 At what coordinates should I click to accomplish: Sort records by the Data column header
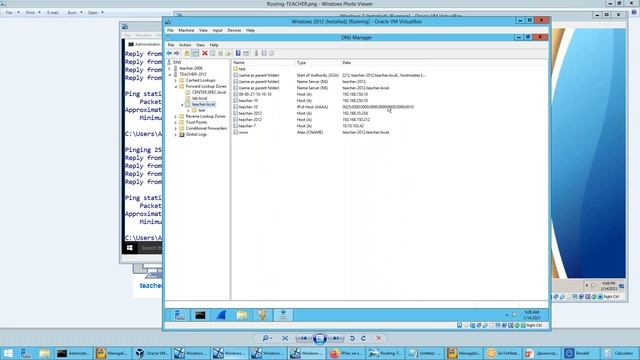coord(385,62)
